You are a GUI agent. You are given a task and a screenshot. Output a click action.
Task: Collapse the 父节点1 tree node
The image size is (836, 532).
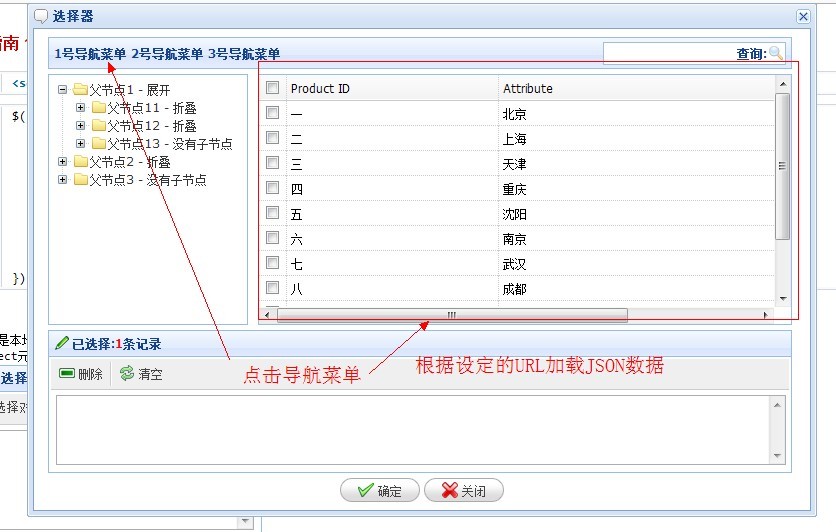[x=63, y=90]
